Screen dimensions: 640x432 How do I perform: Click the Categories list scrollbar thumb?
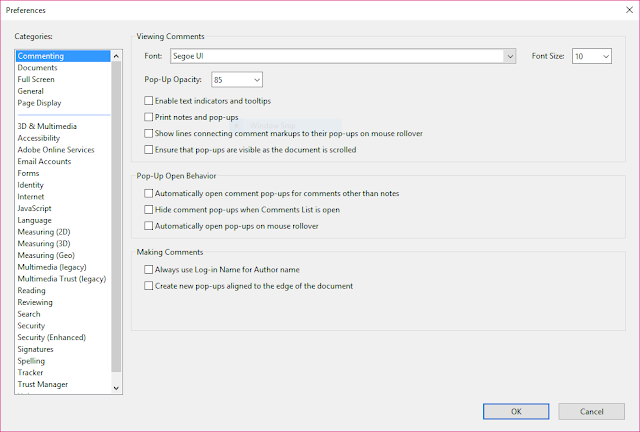coord(116,217)
